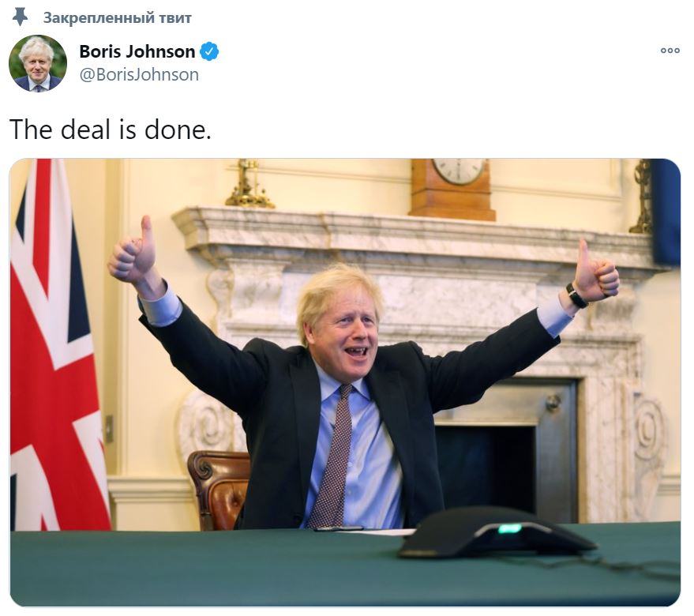Click the @BorisJohnson handle
This screenshot has width=694, height=616.
coord(139,74)
